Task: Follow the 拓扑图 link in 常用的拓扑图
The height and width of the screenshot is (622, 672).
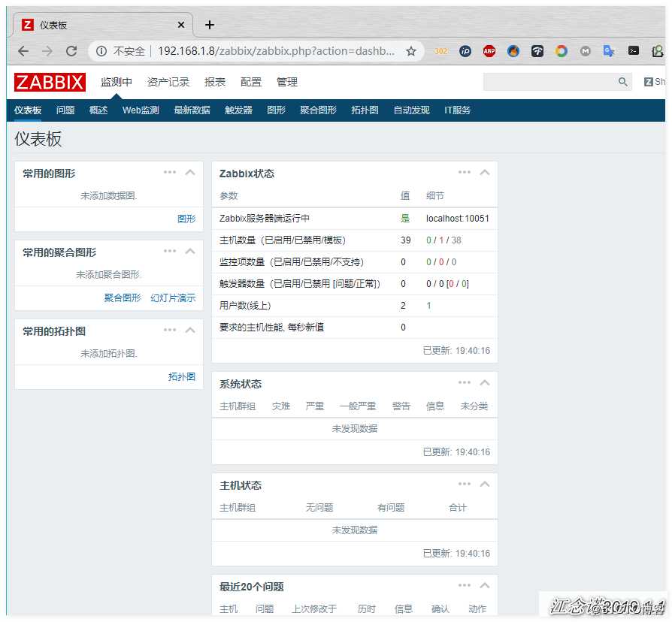Action: (x=182, y=376)
